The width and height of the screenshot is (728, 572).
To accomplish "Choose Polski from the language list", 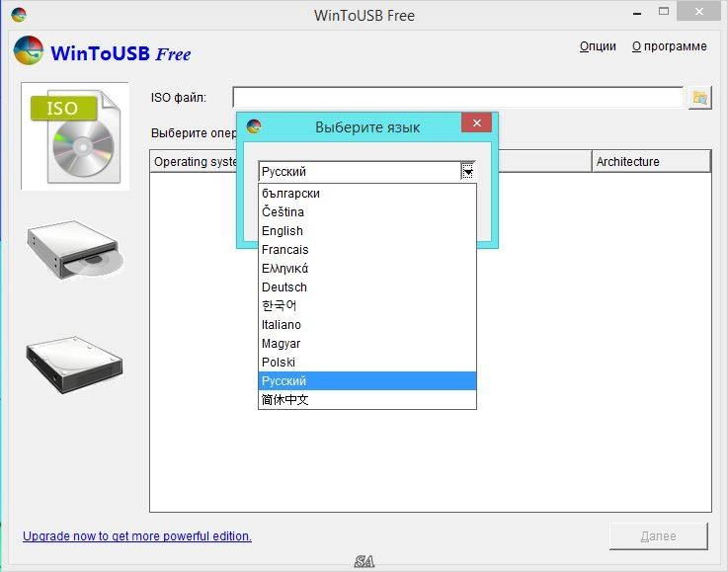I will tap(367, 363).
